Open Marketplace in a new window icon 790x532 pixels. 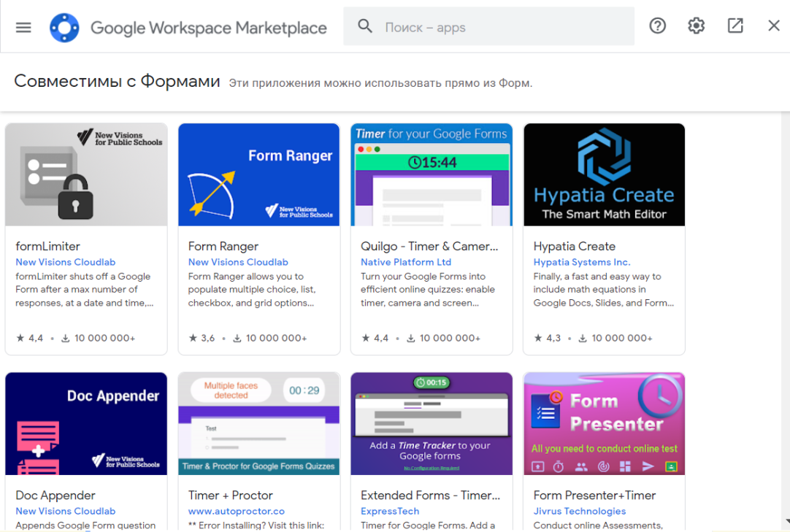[x=735, y=26]
